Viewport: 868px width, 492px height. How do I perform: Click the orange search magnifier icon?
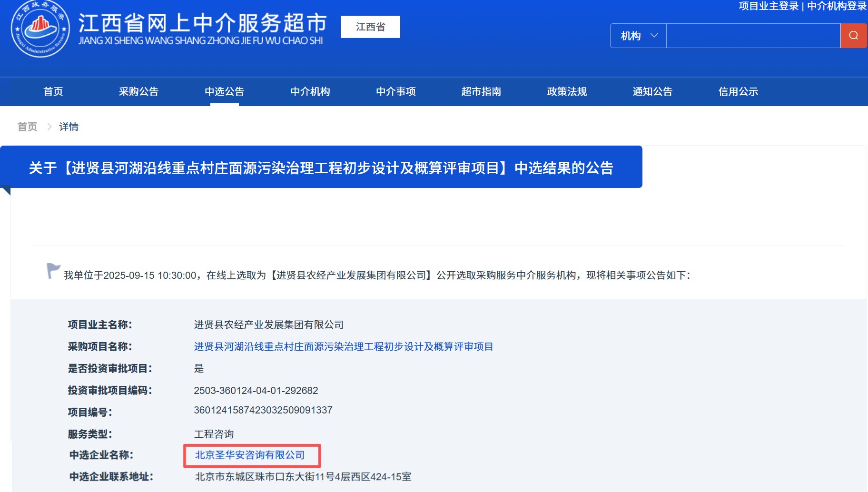click(x=853, y=36)
